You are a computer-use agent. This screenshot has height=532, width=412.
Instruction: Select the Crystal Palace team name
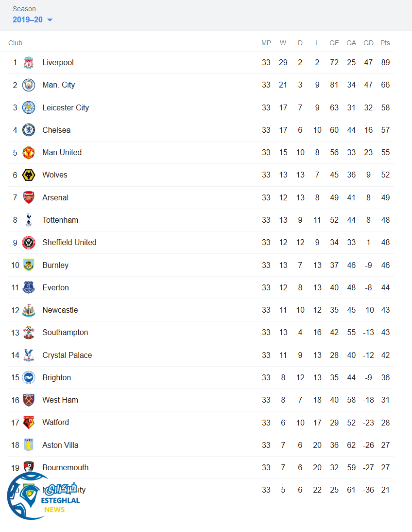pos(67,355)
